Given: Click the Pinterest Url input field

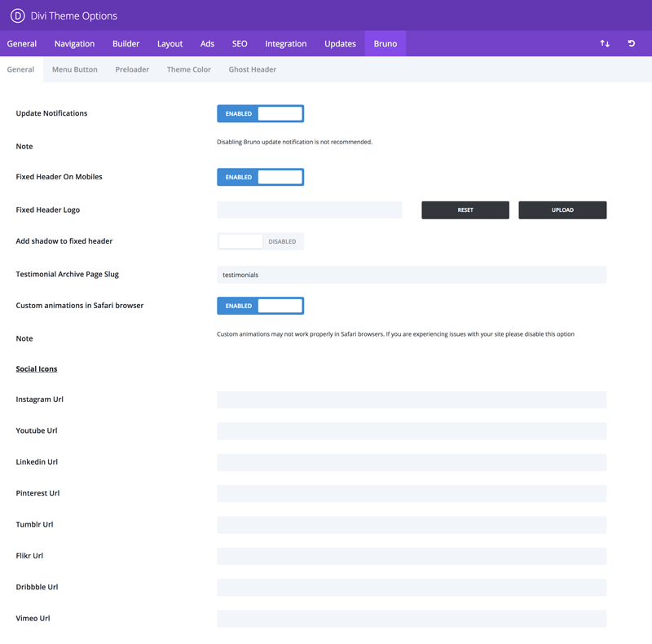Looking at the screenshot, I should (x=412, y=493).
